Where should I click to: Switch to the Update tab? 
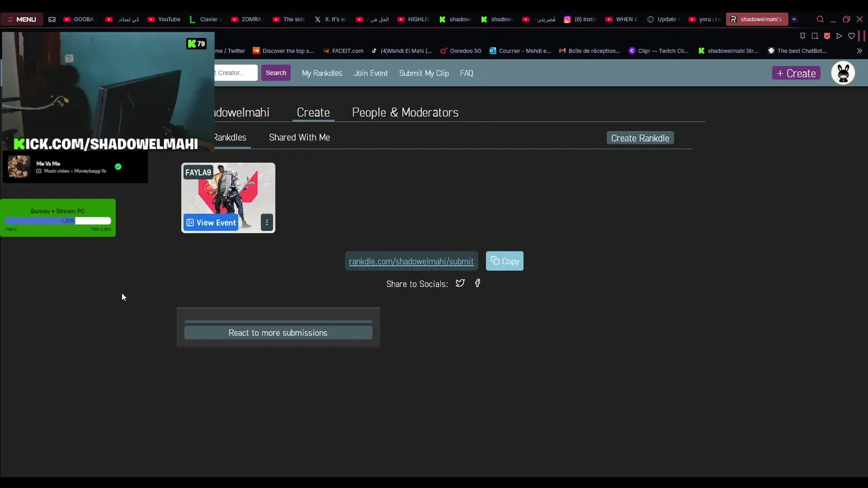663,19
